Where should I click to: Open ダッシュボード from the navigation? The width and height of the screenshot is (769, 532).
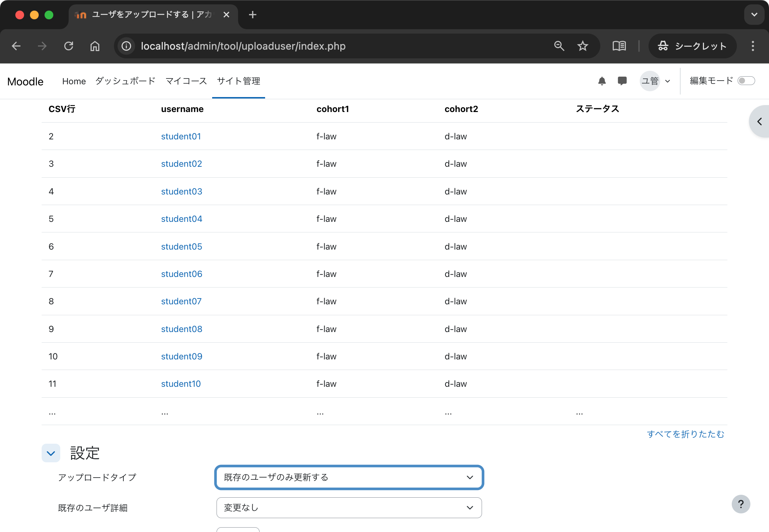[x=125, y=81]
